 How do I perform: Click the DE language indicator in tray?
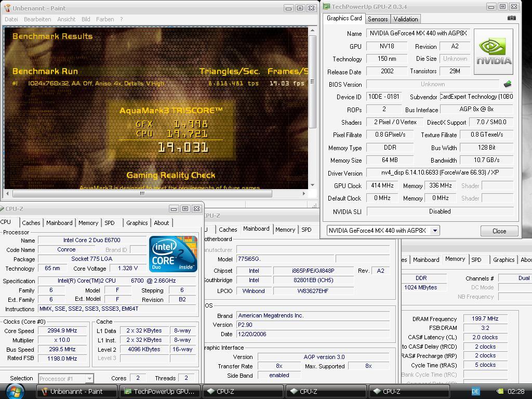pos(475,392)
